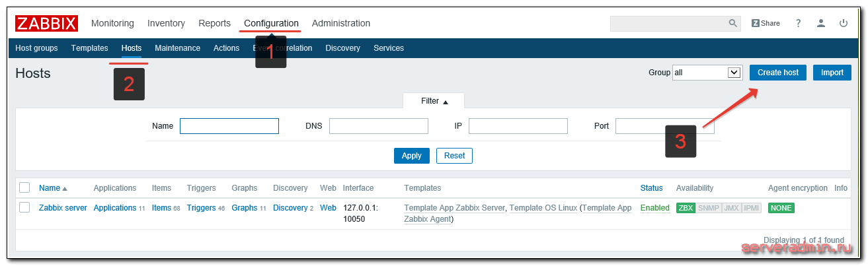Screen dimensions: 868x266
Task: Check the Zabbix server row checkbox
Action: [24, 207]
